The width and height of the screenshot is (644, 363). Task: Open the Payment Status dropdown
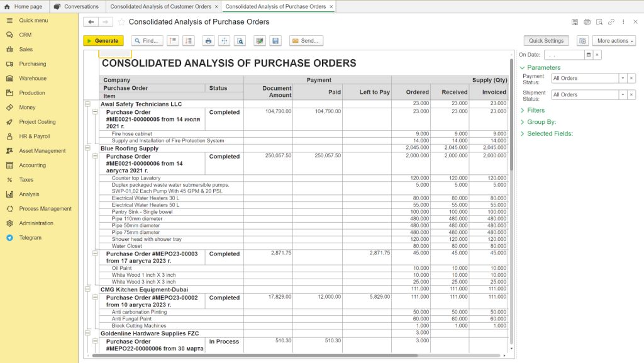pyautogui.click(x=623, y=78)
